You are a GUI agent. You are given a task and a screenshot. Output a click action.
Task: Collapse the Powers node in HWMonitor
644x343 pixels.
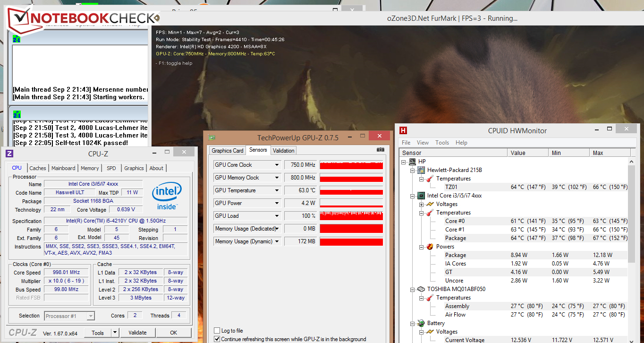421,247
